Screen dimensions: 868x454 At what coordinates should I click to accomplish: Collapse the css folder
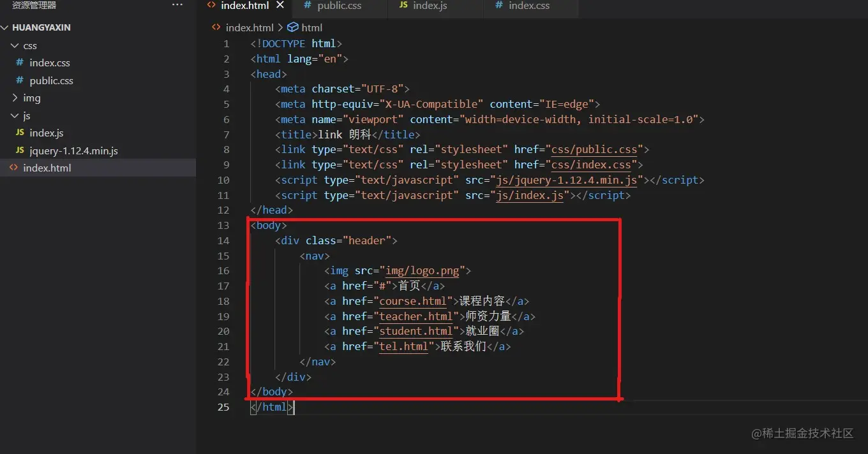pyautogui.click(x=16, y=45)
